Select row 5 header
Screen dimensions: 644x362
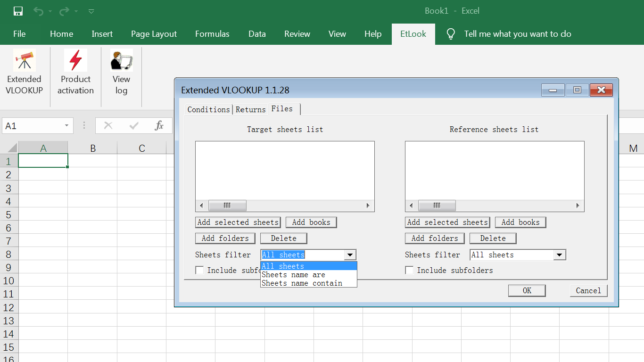(x=8, y=214)
